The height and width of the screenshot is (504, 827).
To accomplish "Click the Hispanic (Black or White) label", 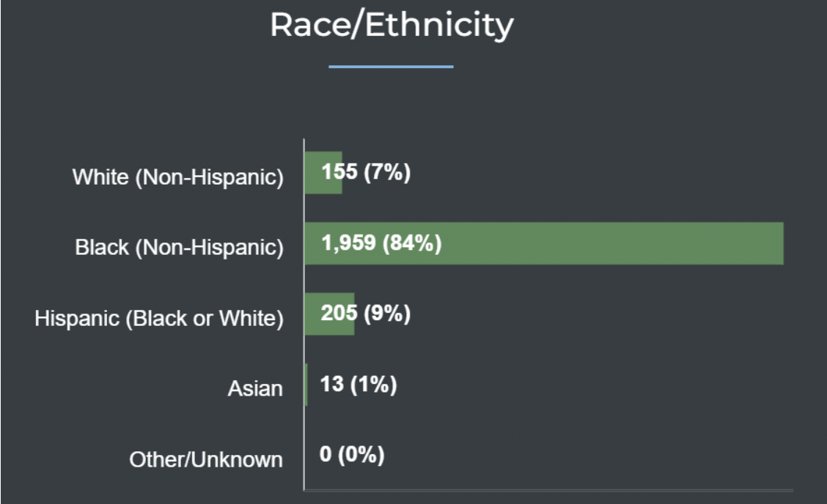I will (159, 319).
